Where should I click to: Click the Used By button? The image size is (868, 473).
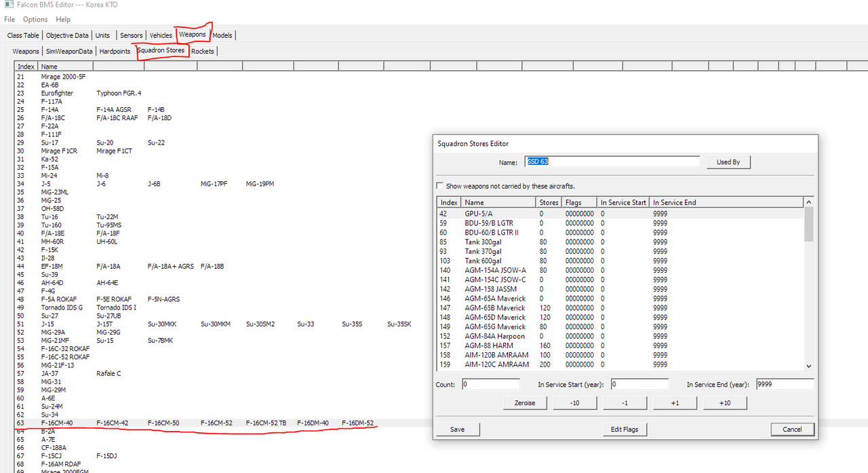[x=728, y=162]
